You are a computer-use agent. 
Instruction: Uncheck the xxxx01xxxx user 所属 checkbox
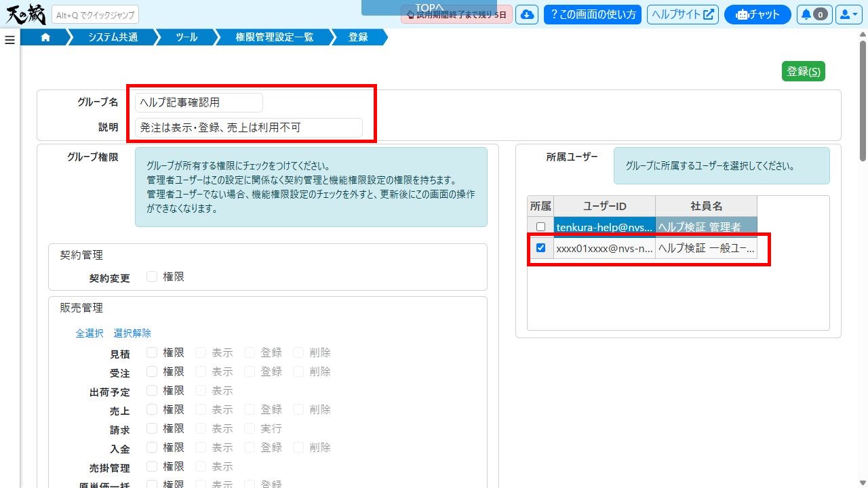[x=540, y=248]
